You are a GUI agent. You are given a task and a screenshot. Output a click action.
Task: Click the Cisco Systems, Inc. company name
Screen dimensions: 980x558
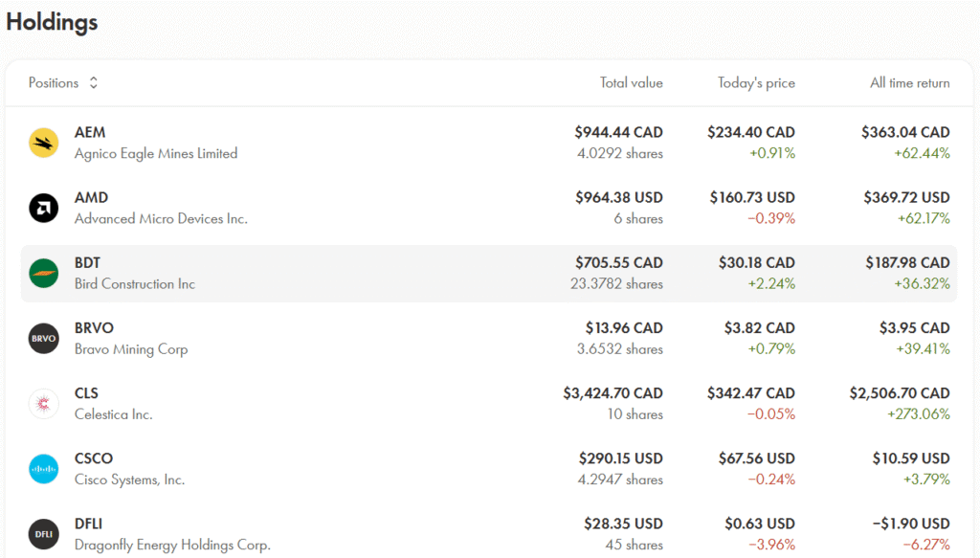129,480
